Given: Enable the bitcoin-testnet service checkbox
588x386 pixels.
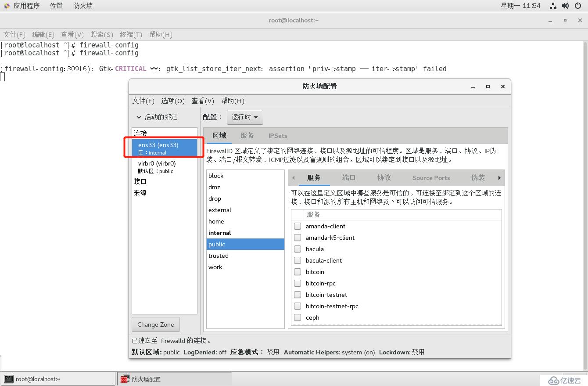Looking at the screenshot, I should (x=298, y=295).
